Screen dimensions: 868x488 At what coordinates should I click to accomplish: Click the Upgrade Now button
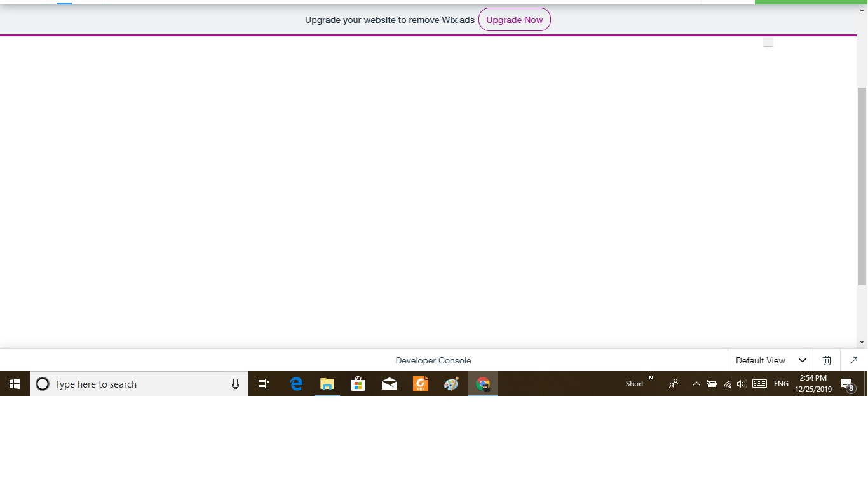[514, 20]
